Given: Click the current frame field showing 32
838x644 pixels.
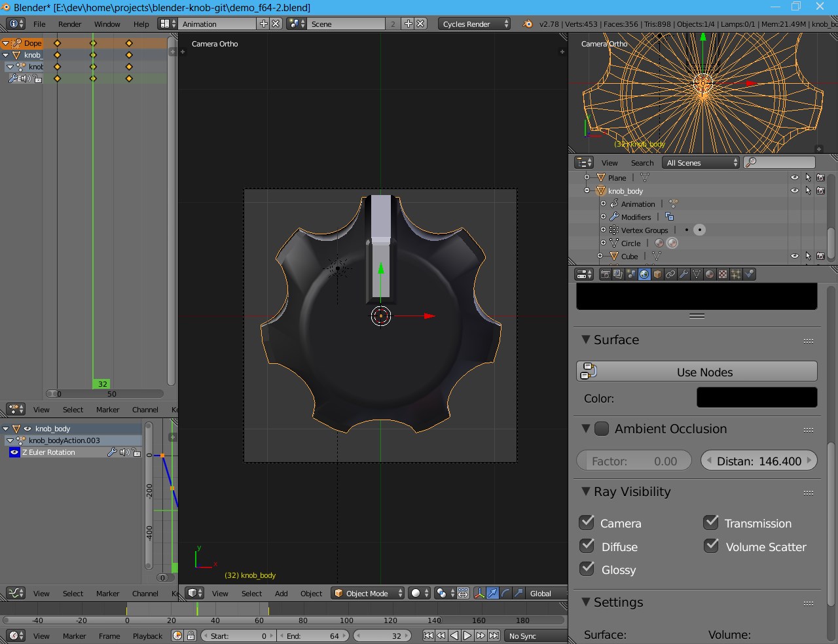Looking at the screenshot, I should point(382,635).
